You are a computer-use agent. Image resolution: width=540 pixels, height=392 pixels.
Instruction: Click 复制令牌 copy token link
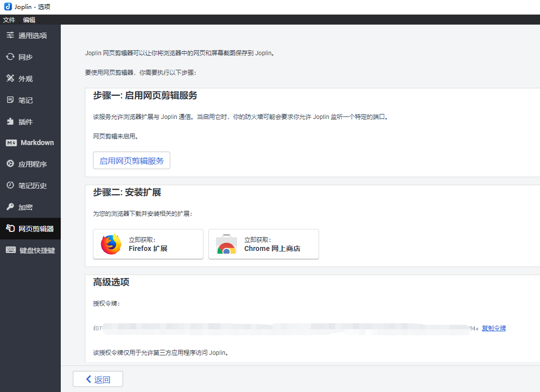[x=493, y=328]
